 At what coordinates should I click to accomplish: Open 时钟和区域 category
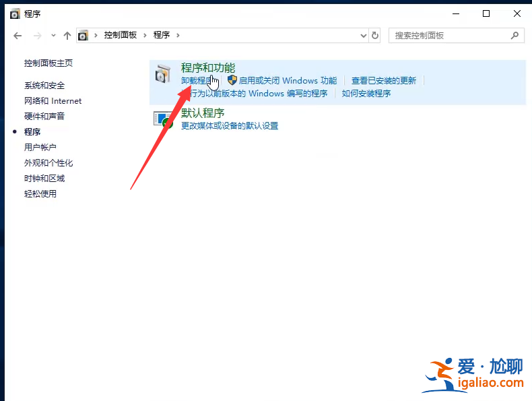[x=44, y=179]
